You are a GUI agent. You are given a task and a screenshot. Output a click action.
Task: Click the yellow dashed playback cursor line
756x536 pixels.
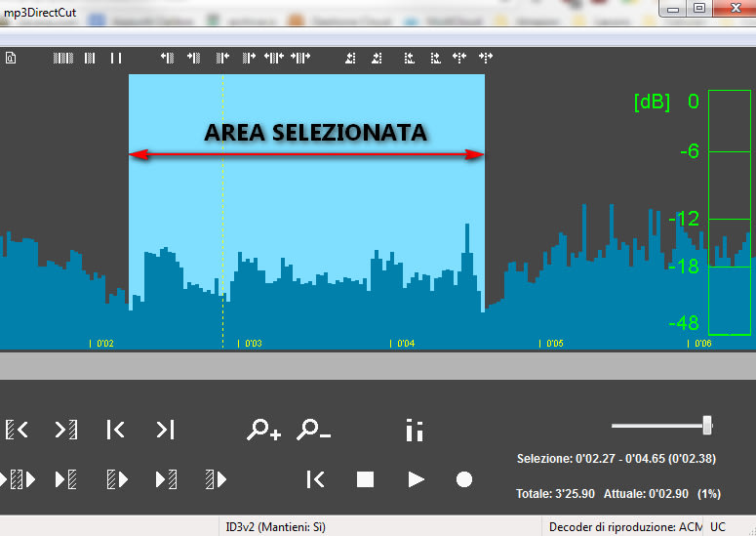pos(222,211)
